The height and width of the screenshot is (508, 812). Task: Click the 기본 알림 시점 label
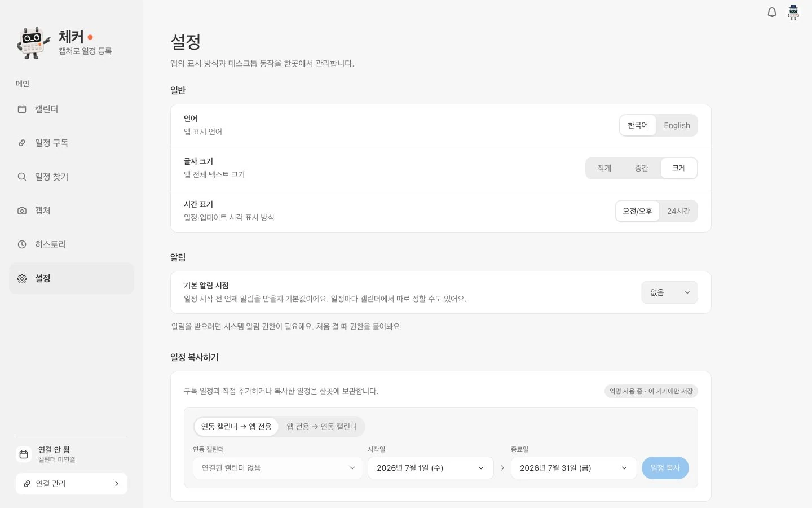pyautogui.click(x=206, y=286)
